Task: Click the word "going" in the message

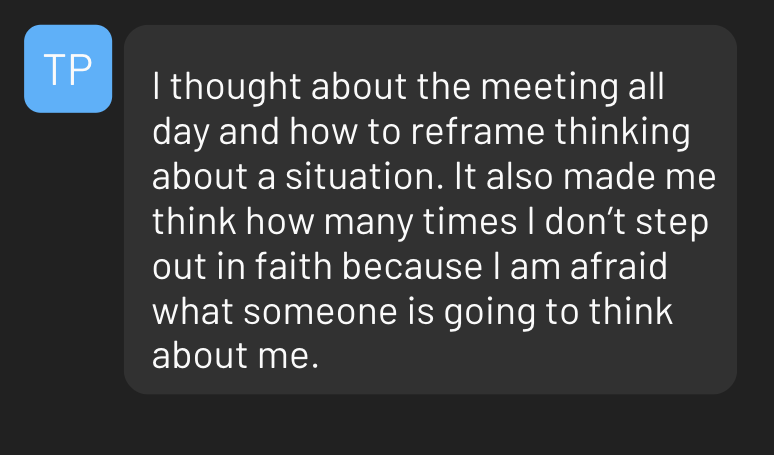Action: coord(490,313)
